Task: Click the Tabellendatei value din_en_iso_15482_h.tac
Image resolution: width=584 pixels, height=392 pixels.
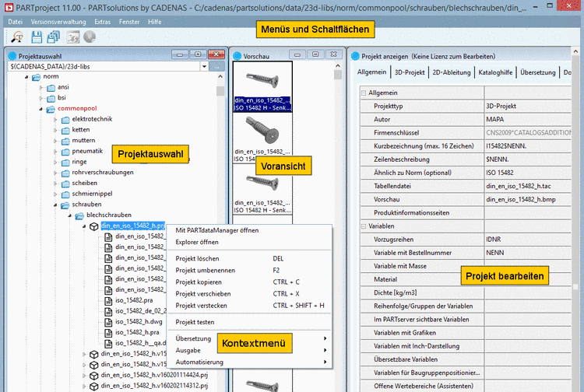Action: pyautogui.click(x=518, y=186)
